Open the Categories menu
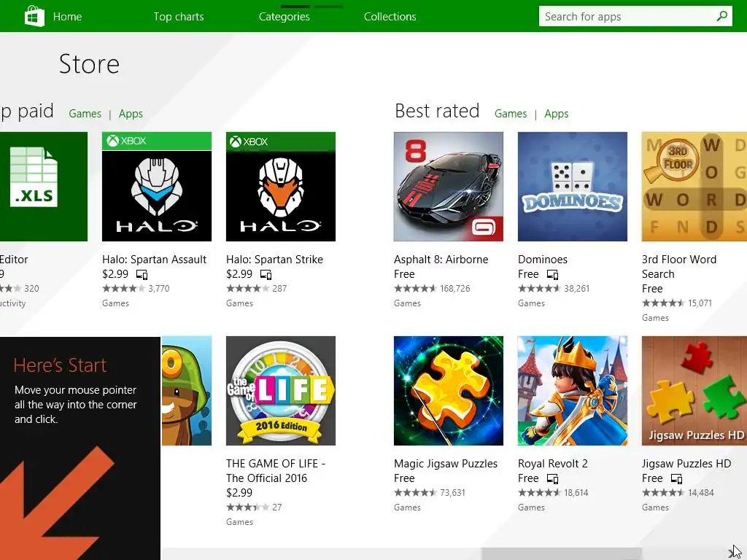The width and height of the screenshot is (747, 560). (284, 17)
